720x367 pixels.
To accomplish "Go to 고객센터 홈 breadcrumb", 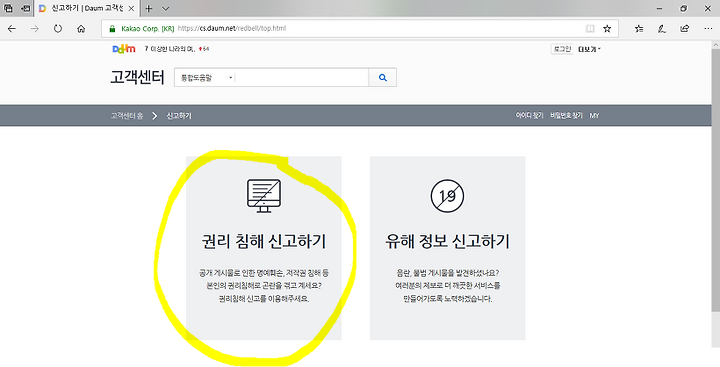I will (x=127, y=116).
